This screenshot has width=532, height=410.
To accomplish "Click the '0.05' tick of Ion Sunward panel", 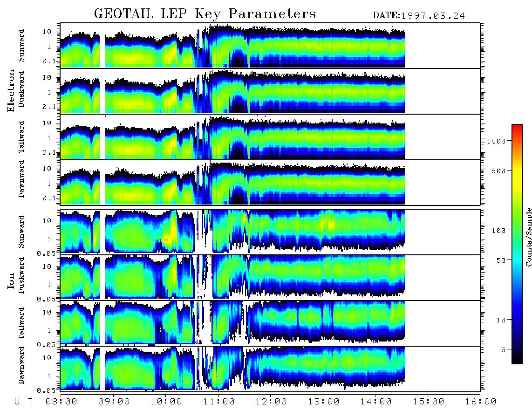I will click(x=46, y=253).
